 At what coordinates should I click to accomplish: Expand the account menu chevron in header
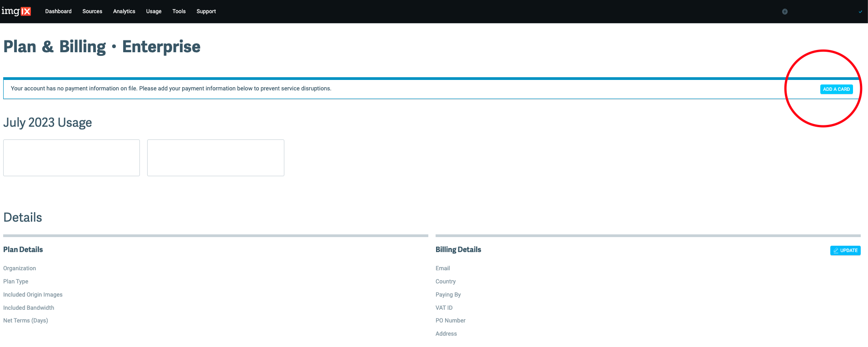[860, 12]
